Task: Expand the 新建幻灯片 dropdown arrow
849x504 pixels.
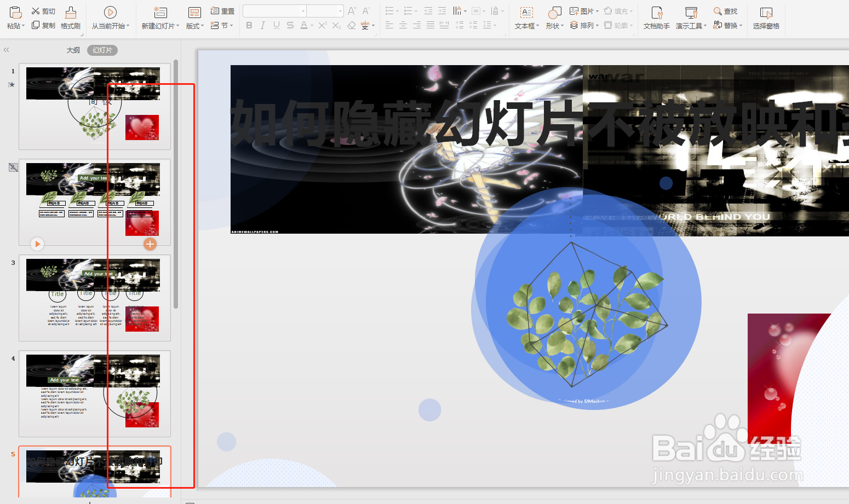Action: (x=178, y=26)
